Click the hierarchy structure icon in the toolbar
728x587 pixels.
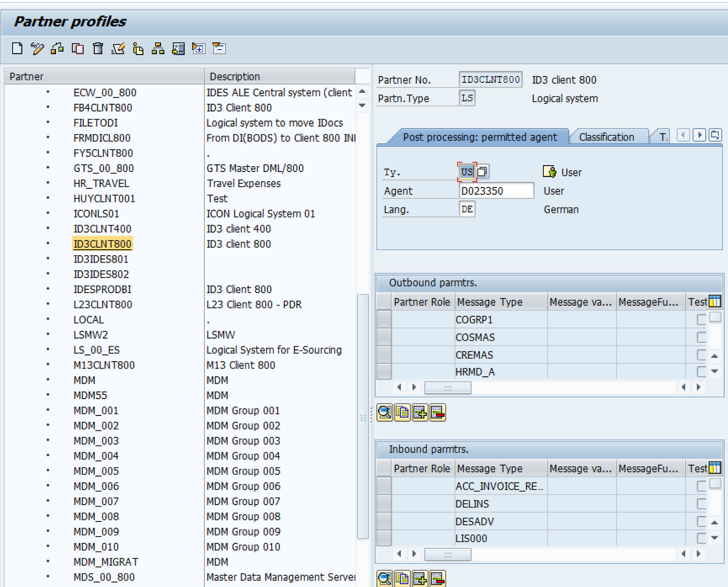coord(158,48)
